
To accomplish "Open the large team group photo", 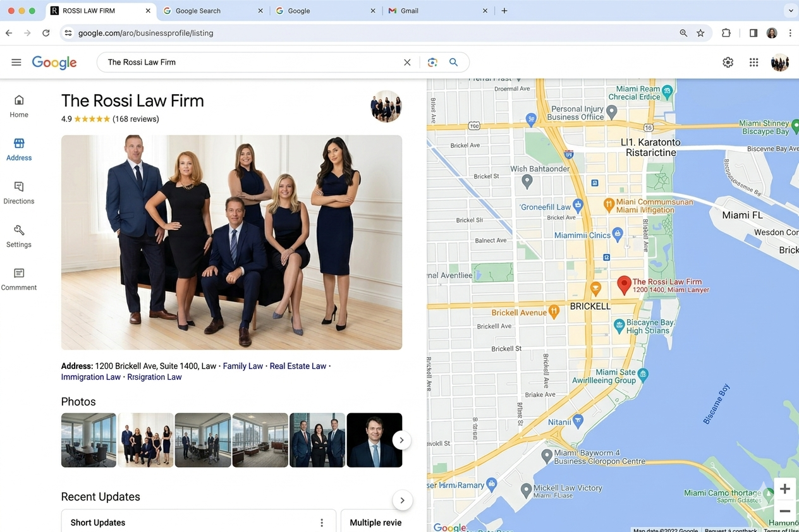I will [231, 242].
